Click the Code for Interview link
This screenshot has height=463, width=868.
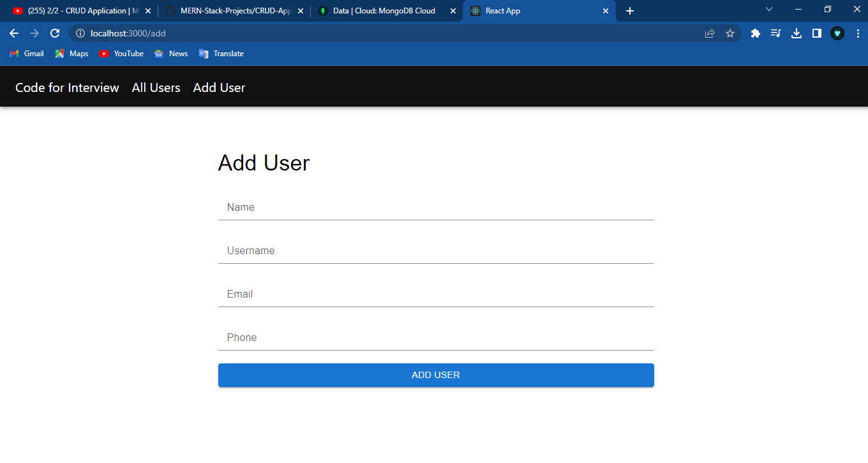click(x=67, y=87)
